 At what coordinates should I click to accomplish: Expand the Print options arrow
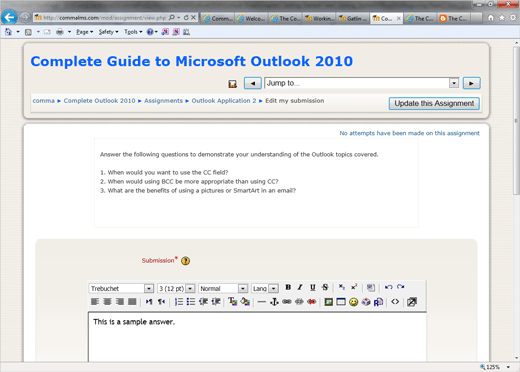(x=69, y=32)
